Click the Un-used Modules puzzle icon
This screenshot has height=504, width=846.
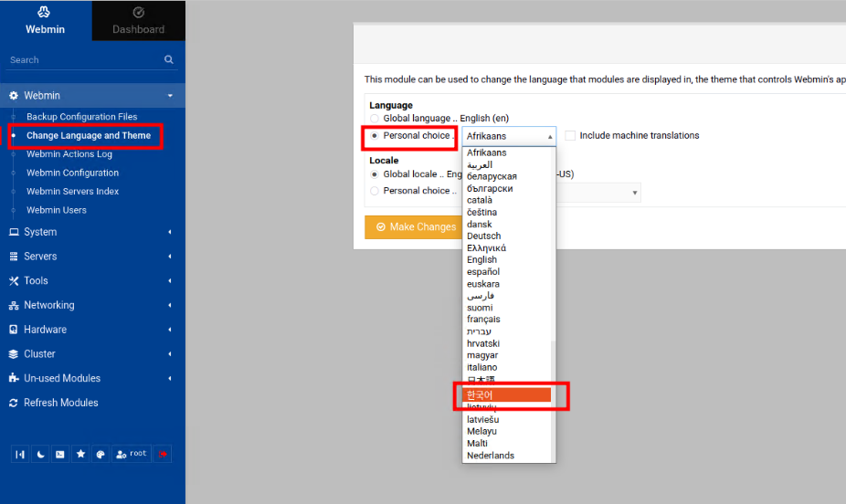pyautogui.click(x=14, y=378)
